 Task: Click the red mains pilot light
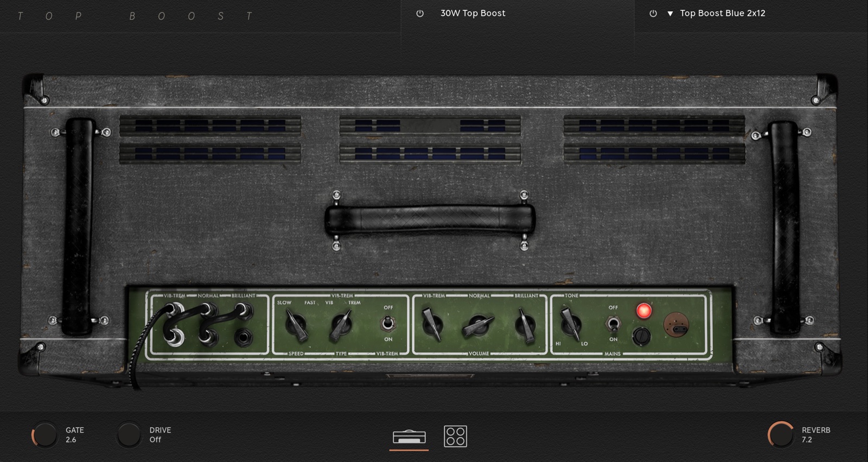pyautogui.click(x=644, y=311)
